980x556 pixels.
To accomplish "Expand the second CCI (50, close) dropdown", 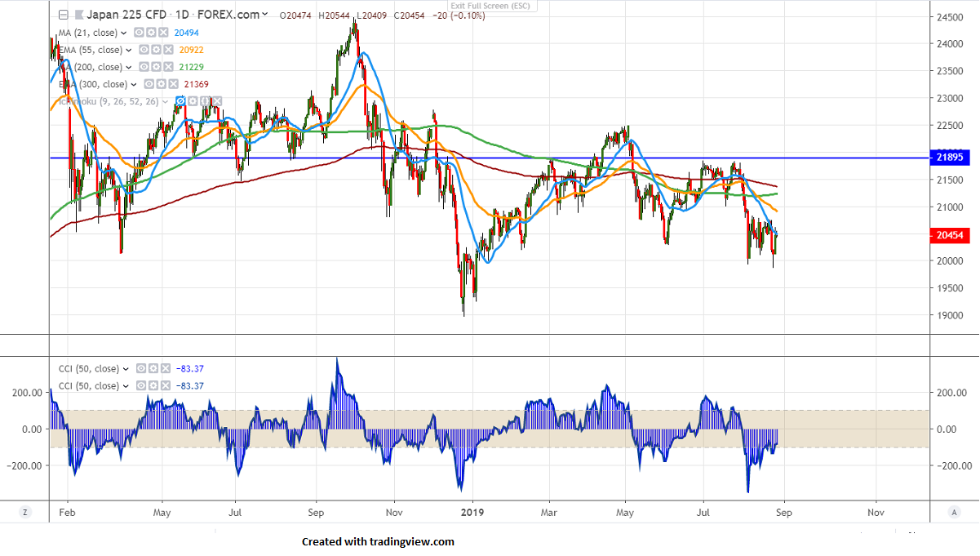I will pyautogui.click(x=124, y=386).
